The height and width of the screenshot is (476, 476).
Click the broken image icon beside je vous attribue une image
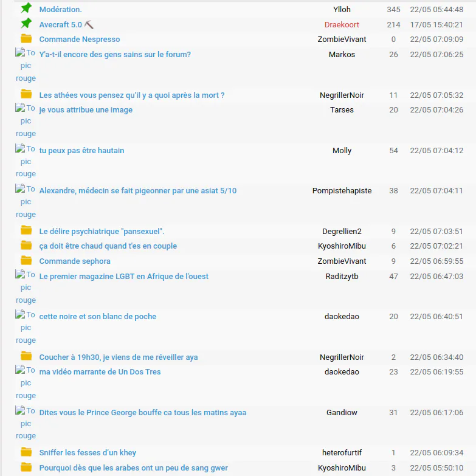tap(20, 108)
